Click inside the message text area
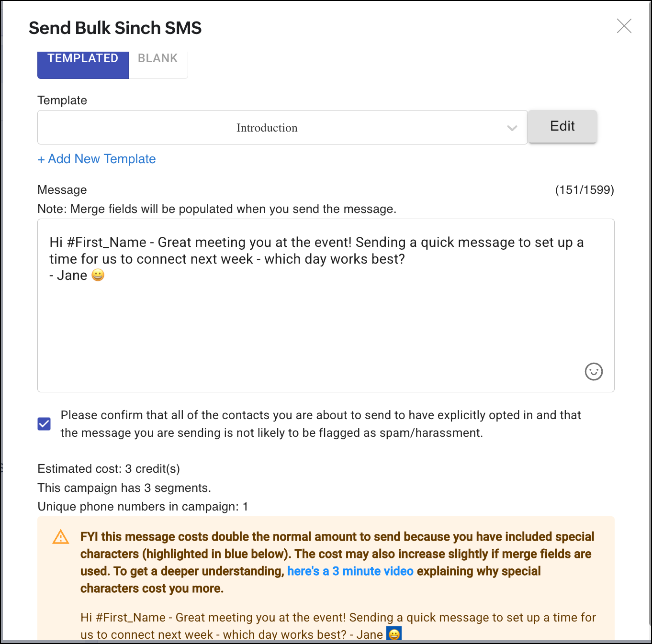 (x=326, y=325)
